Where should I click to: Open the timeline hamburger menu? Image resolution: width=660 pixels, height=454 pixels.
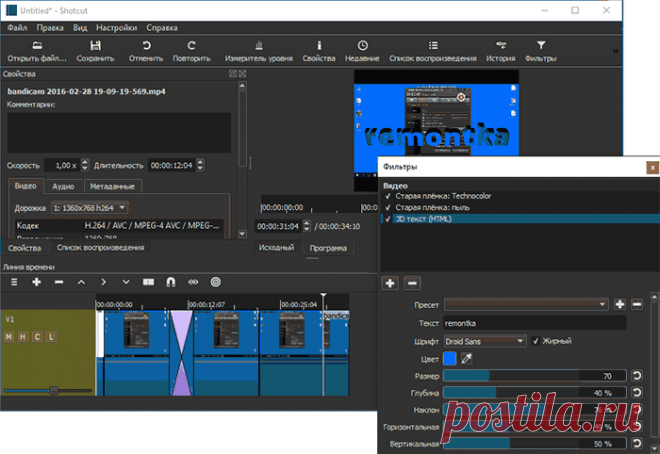(x=14, y=282)
